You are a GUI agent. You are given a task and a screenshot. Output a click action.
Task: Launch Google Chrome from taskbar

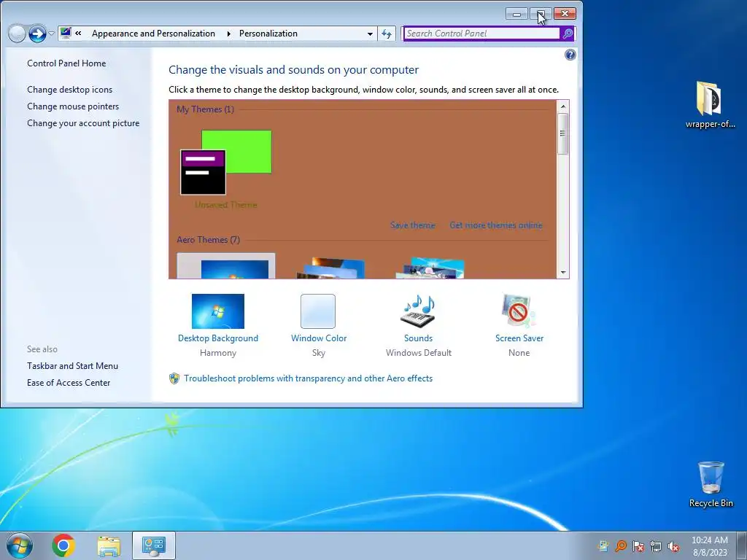coord(63,545)
